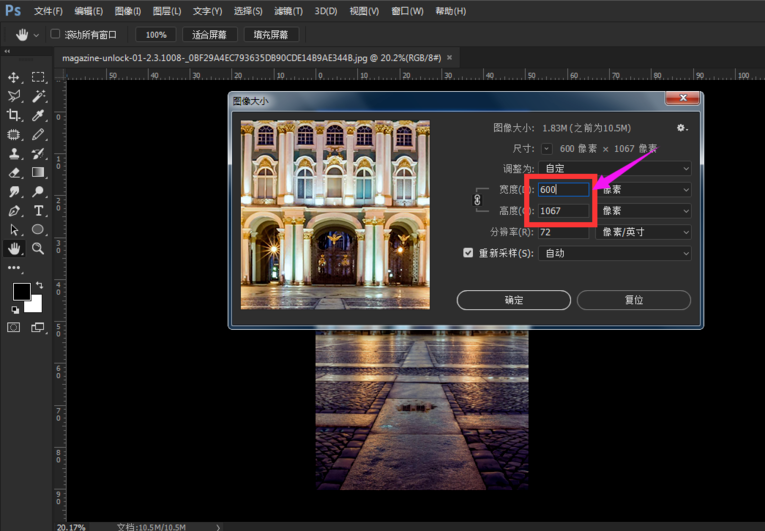The height and width of the screenshot is (531, 765).
Task: Open the 图像(I) menu
Action: pyautogui.click(x=128, y=11)
